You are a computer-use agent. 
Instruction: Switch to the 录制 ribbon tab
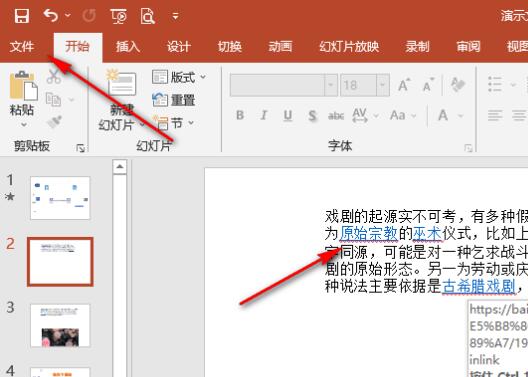(x=418, y=47)
